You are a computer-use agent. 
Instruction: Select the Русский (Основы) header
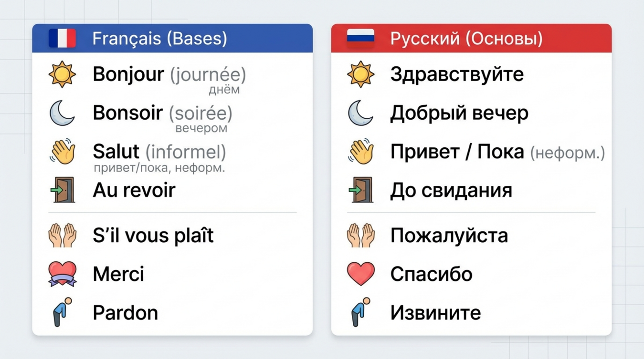coord(466,38)
